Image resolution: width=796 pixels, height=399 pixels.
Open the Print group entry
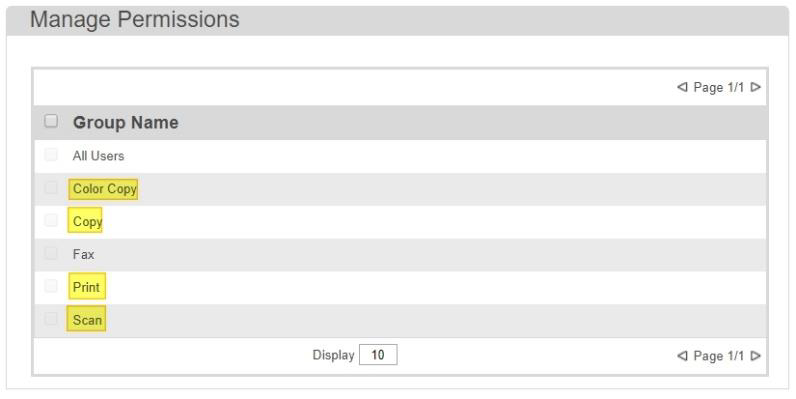point(86,287)
